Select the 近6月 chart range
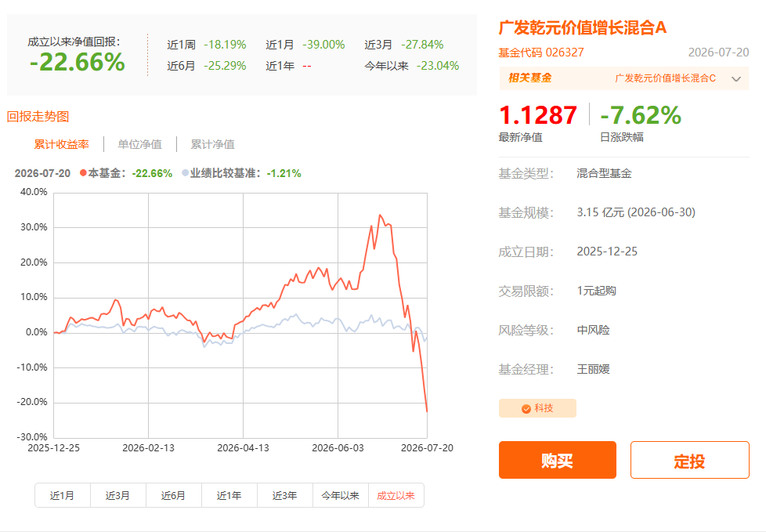Viewport: 766px width, 532px height. click(x=173, y=495)
